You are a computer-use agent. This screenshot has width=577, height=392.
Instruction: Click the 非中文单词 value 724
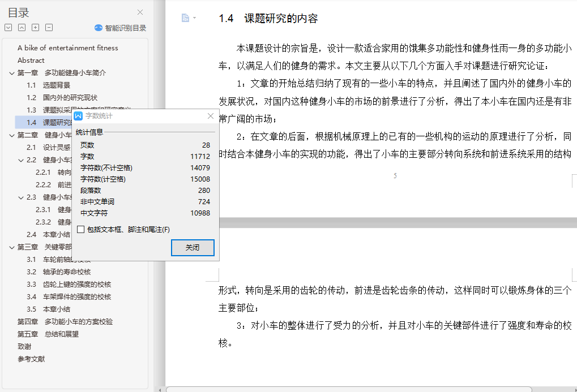pyautogui.click(x=204, y=202)
